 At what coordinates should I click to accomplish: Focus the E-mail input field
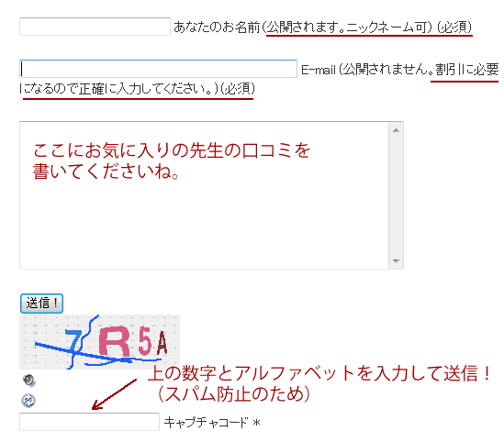(x=158, y=69)
